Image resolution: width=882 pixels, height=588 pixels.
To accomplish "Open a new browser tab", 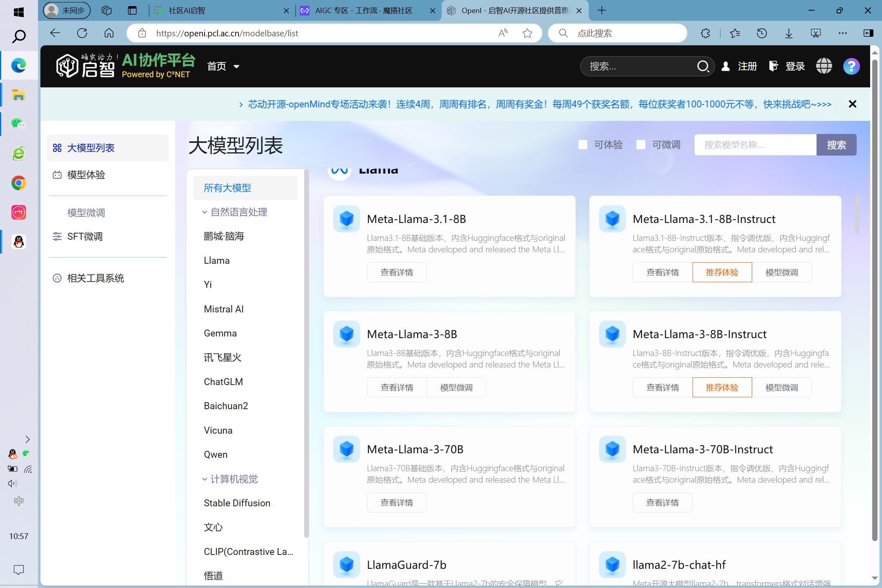I will (601, 11).
